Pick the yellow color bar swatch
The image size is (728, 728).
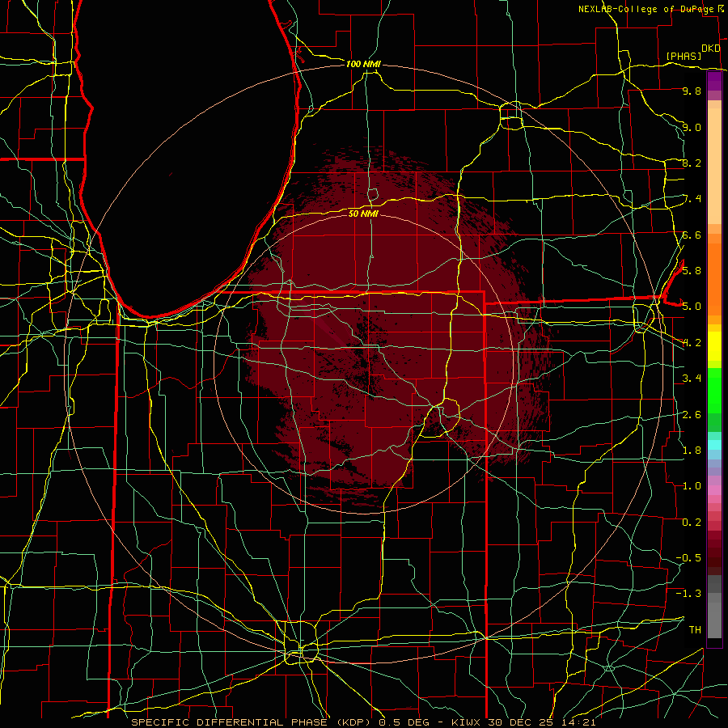click(714, 346)
